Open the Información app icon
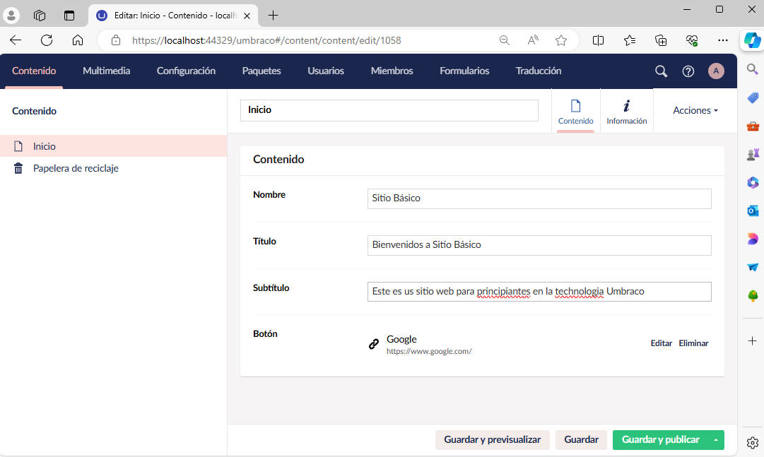Screen dimensions: 764x457 tap(626, 111)
